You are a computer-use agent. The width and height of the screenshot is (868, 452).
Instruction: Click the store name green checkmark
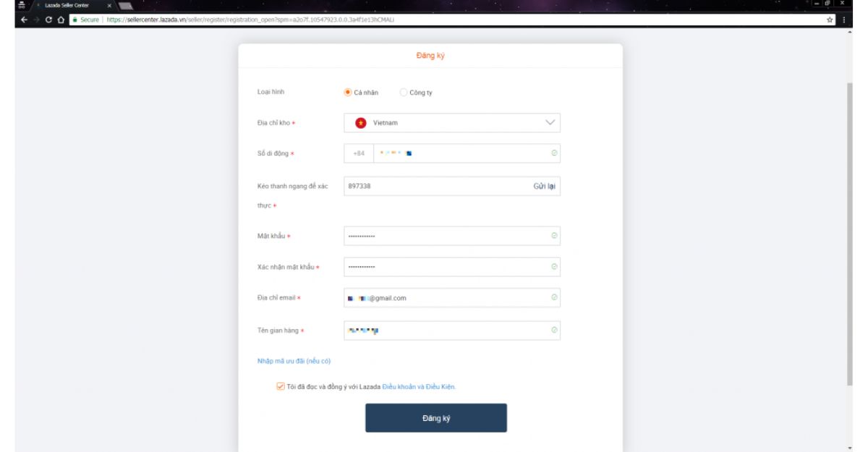pyautogui.click(x=554, y=331)
